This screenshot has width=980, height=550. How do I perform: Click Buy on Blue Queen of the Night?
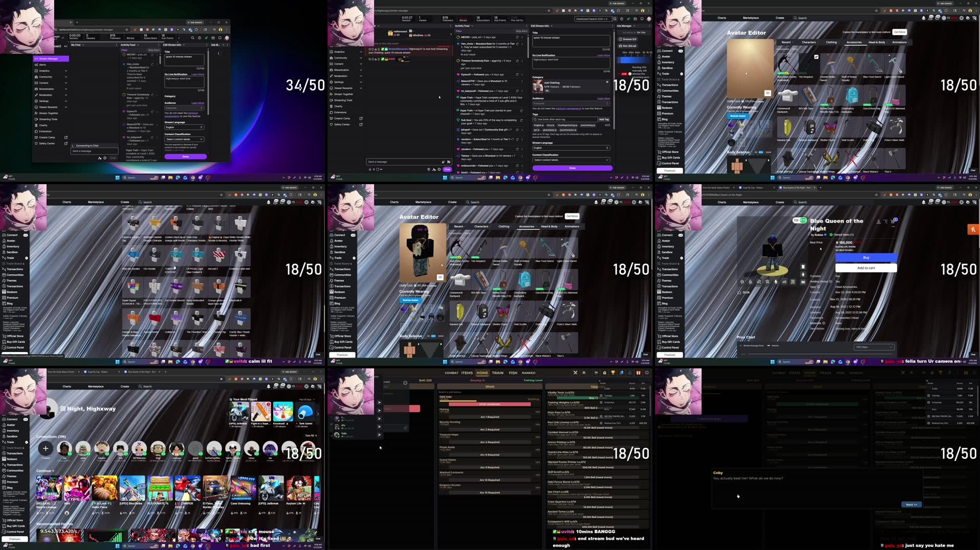pyautogui.click(x=865, y=257)
